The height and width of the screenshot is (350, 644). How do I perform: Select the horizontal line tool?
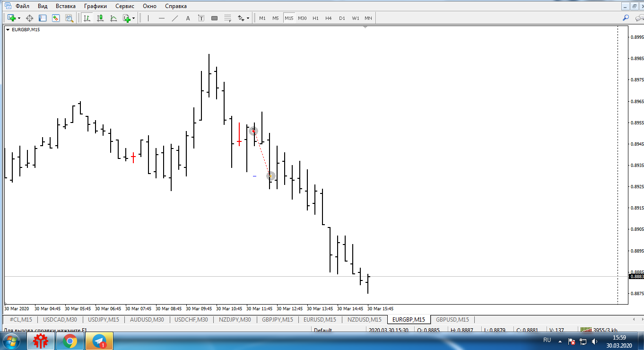point(162,18)
